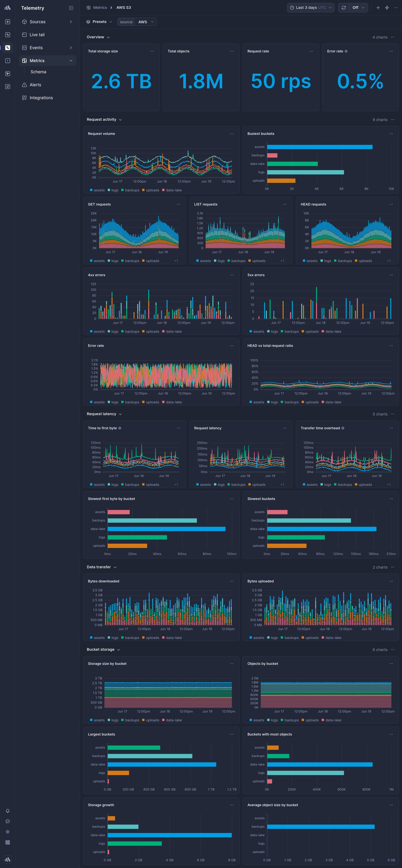Image resolution: width=402 pixels, height=868 pixels.
Task: Open Busiest buckets chart options menu
Action: tap(391, 134)
